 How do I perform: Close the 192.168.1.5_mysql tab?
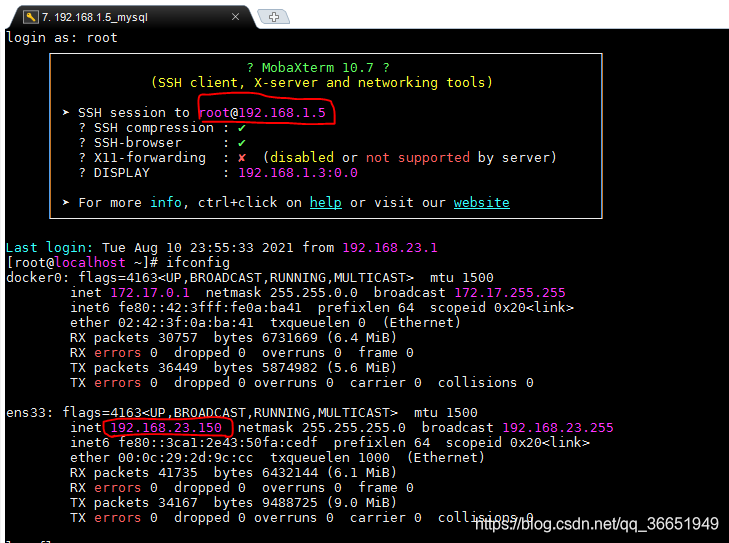(235, 17)
